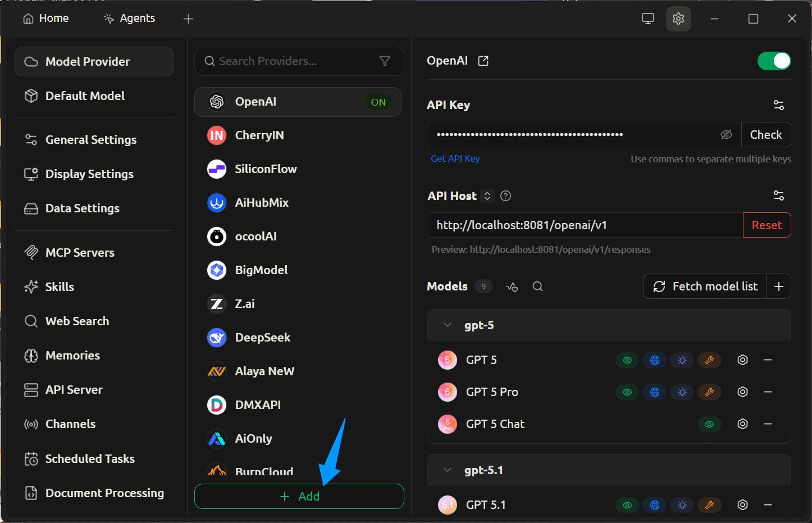Open settings for GPT 5.1 model
The image size is (812, 523).
click(x=742, y=505)
